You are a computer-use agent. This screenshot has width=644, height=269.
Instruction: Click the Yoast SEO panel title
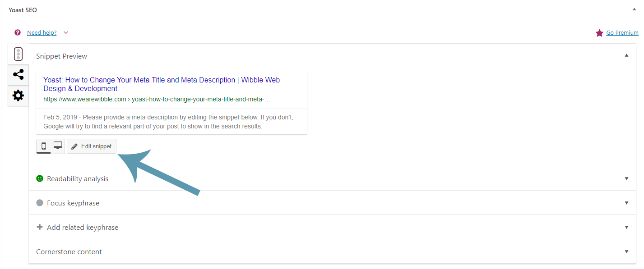pyautogui.click(x=23, y=9)
